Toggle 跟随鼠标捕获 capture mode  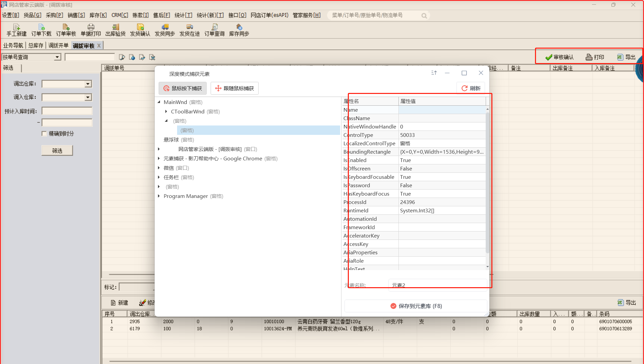point(234,88)
